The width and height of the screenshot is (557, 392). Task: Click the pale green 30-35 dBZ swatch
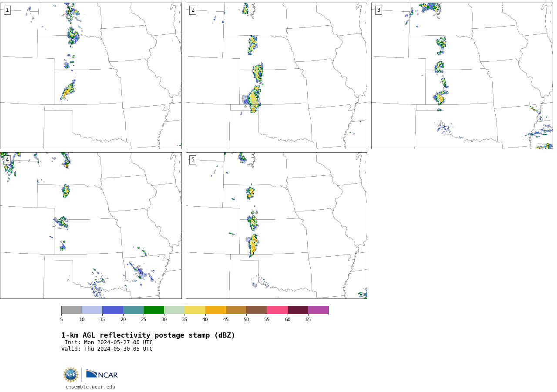point(174,310)
